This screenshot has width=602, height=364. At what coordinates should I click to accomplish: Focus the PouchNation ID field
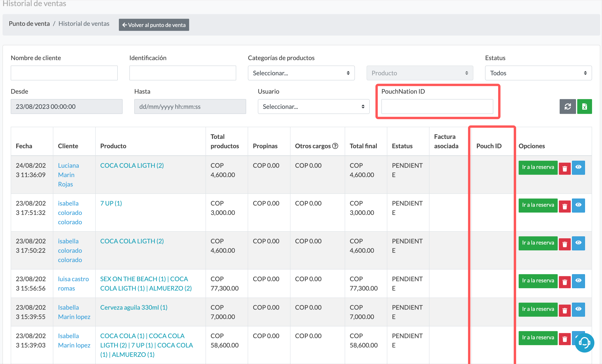click(437, 106)
